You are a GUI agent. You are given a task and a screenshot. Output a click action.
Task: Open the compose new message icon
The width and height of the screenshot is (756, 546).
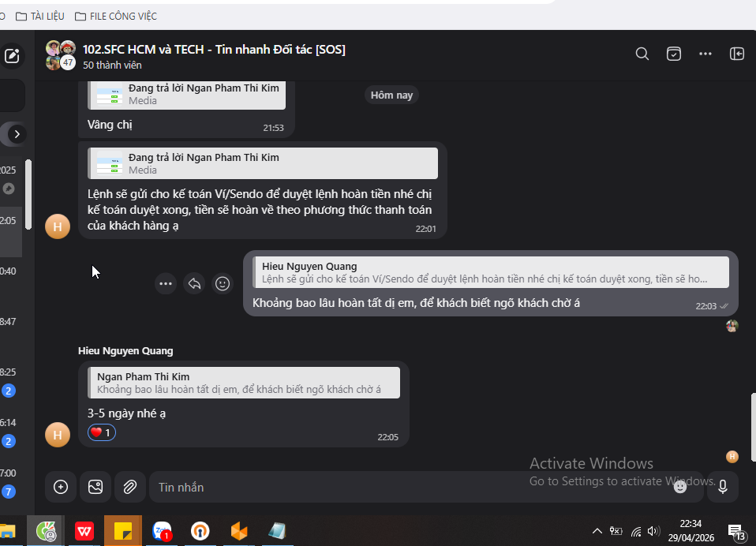(x=12, y=56)
